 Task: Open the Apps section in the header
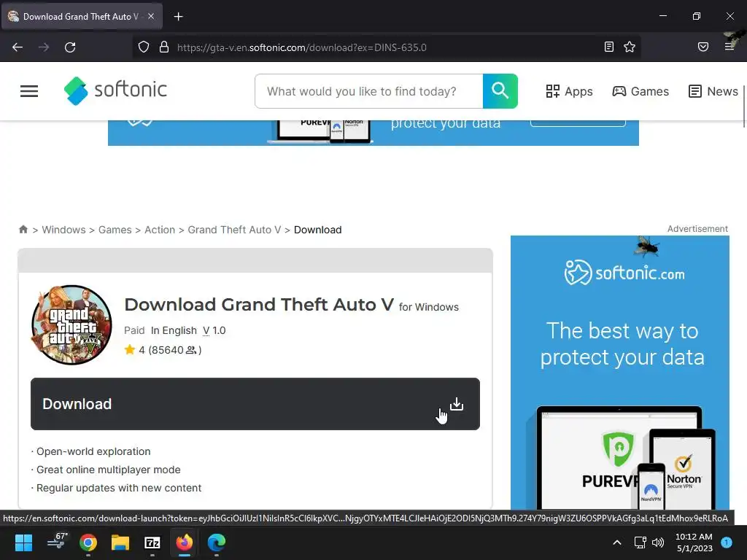coord(569,91)
